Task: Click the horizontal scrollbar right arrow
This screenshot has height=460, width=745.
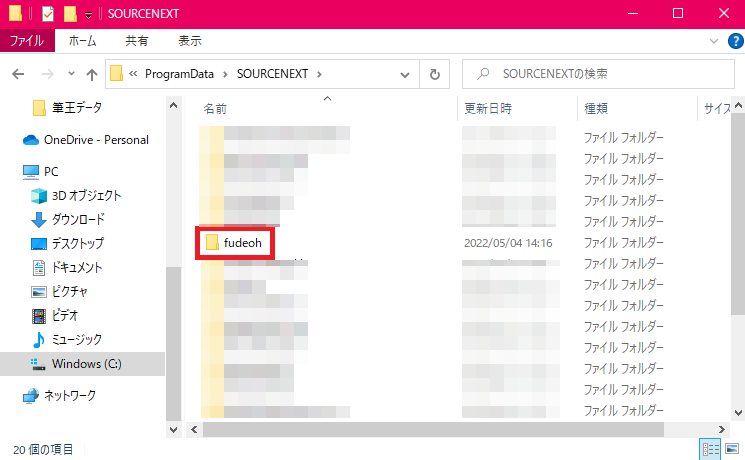Action: (722, 430)
